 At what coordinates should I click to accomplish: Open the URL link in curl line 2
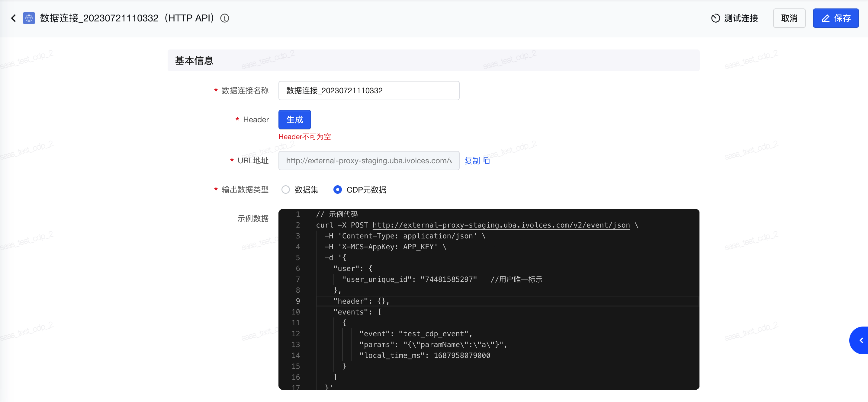501,225
